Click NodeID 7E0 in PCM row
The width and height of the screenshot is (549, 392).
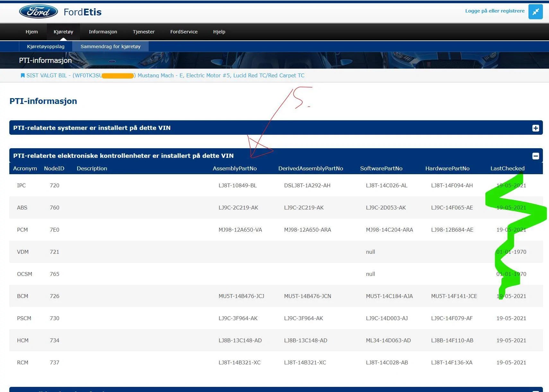pyautogui.click(x=55, y=230)
